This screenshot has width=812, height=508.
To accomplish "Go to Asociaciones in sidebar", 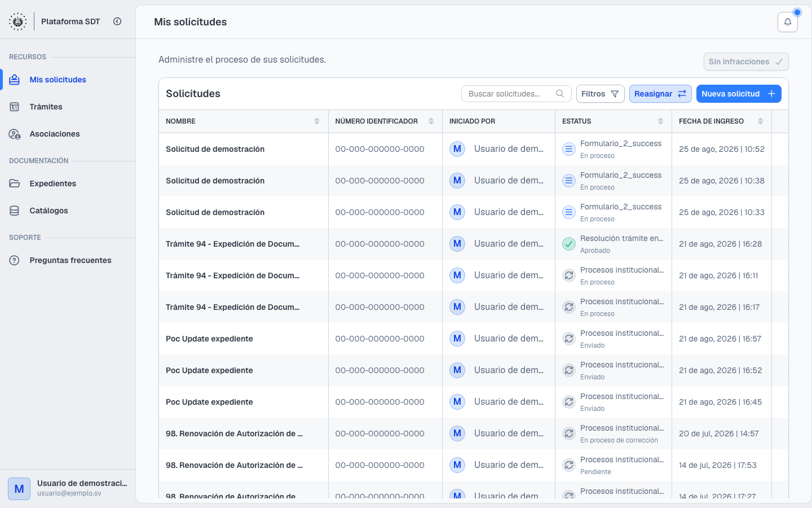I will pos(68,134).
